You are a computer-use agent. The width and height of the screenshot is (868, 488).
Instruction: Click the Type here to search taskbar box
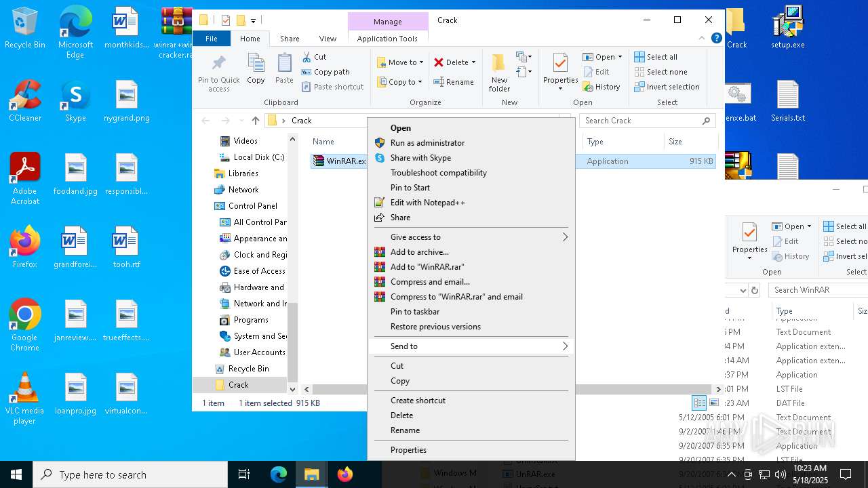point(130,474)
